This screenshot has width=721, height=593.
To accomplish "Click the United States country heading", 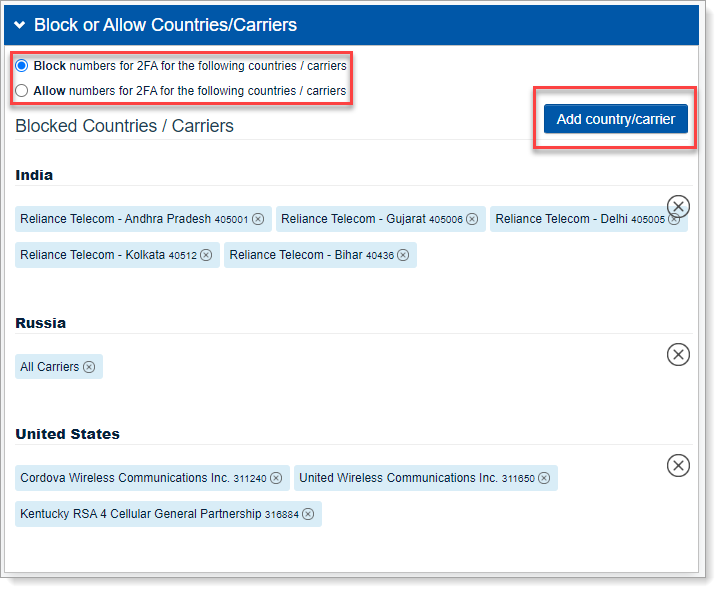I will pyautogui.click(x=67, y=434).
